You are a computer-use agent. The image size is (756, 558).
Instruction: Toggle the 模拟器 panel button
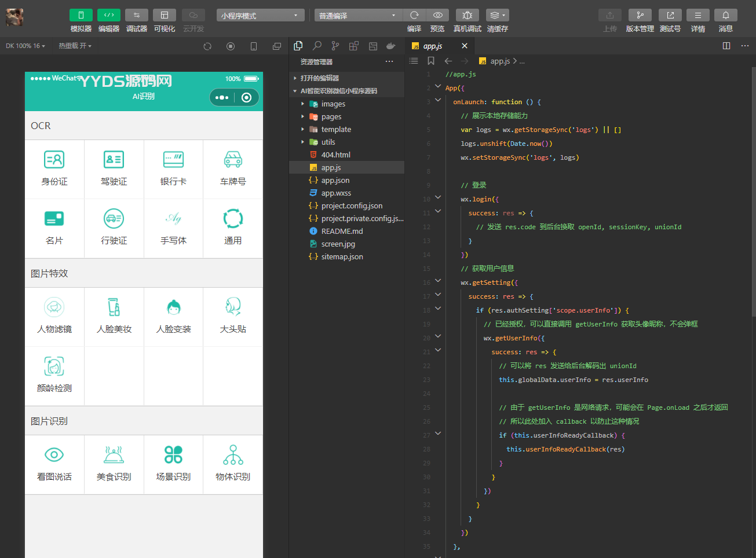tap(81, 15)
